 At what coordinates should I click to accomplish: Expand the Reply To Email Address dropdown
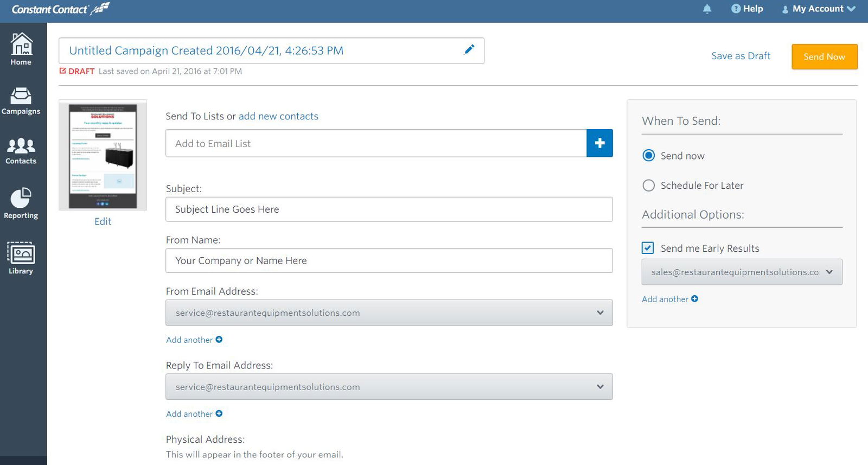[x=389, y=387]
